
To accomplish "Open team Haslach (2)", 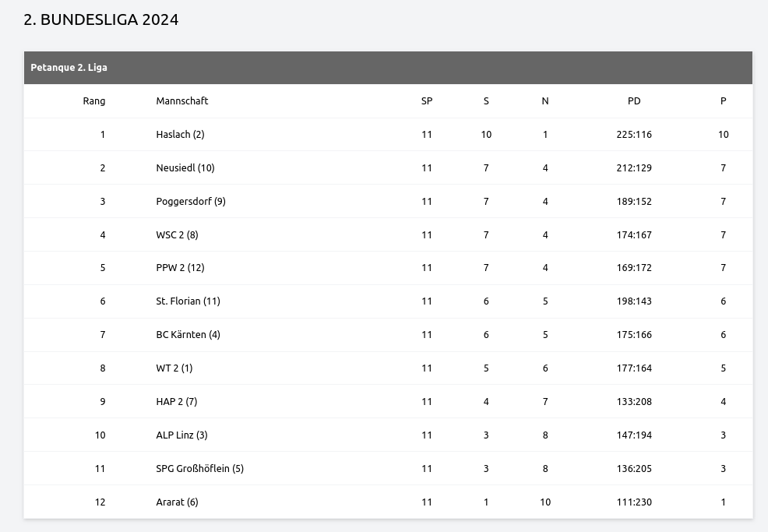I will click(x=180, y=134).
